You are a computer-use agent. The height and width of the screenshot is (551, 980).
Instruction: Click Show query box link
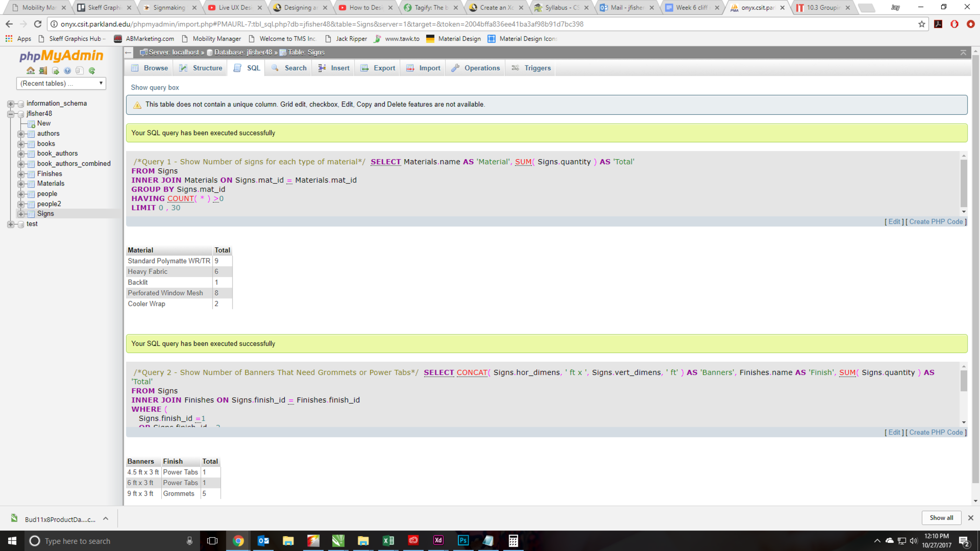(155, 88)
